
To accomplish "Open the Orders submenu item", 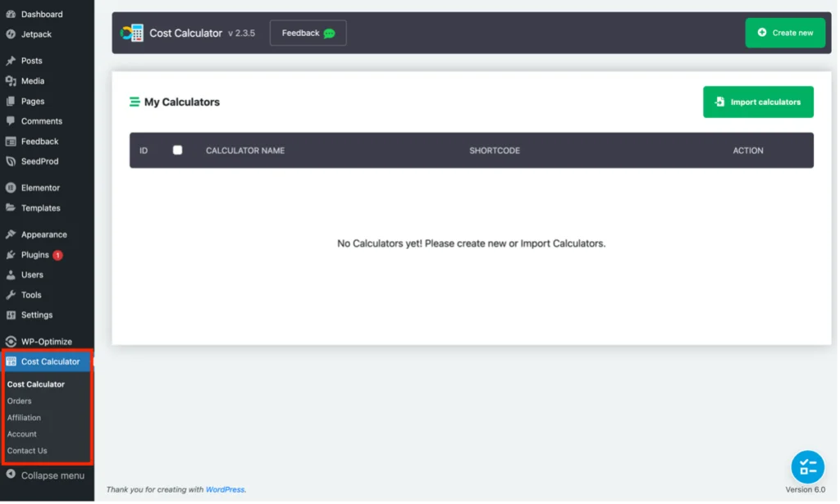I will (20, 402).
